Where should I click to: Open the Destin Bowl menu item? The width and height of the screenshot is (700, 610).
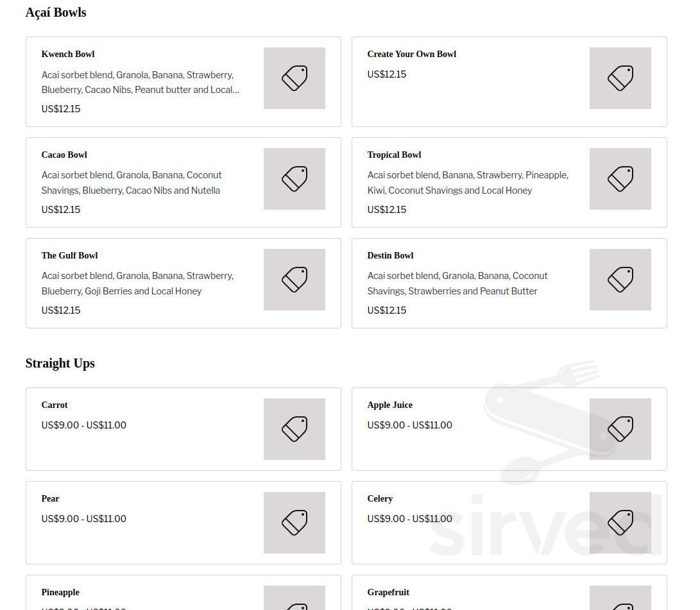[390, 256]
